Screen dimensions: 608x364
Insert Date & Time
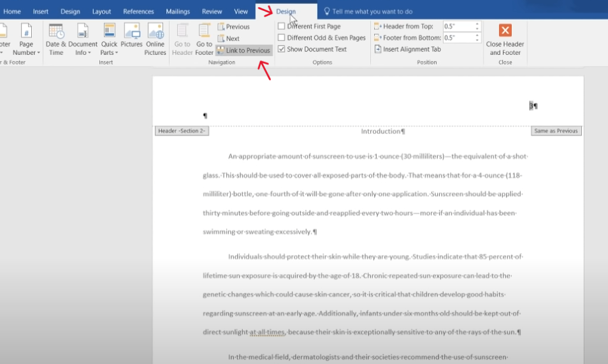tap(56, 39)
